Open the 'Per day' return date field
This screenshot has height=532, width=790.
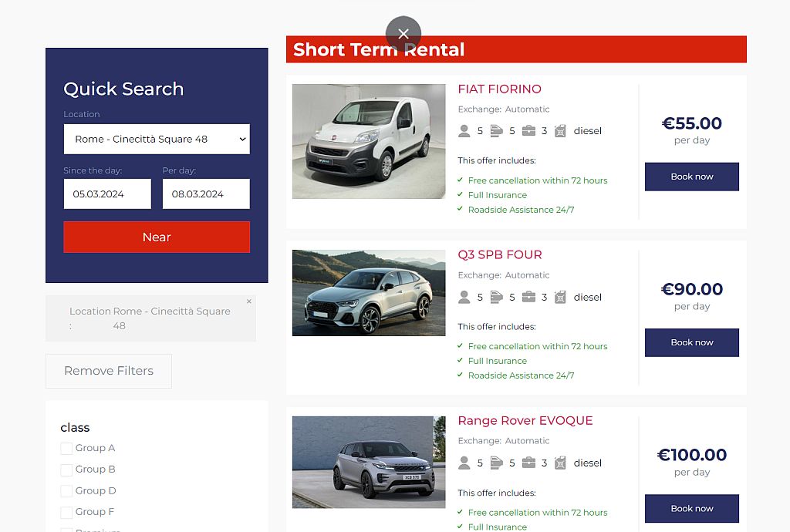tap(206, 194)
